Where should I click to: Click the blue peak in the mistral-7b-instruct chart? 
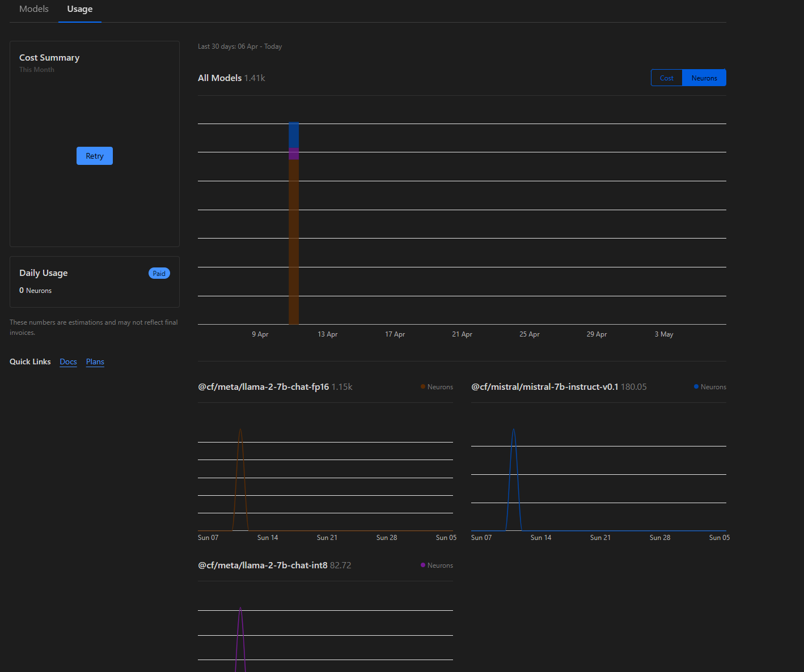click(514, 431)
